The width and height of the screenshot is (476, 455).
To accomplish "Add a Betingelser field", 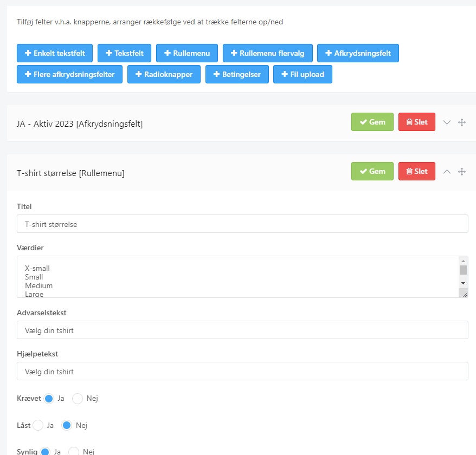I will click(x=237, y=74).
